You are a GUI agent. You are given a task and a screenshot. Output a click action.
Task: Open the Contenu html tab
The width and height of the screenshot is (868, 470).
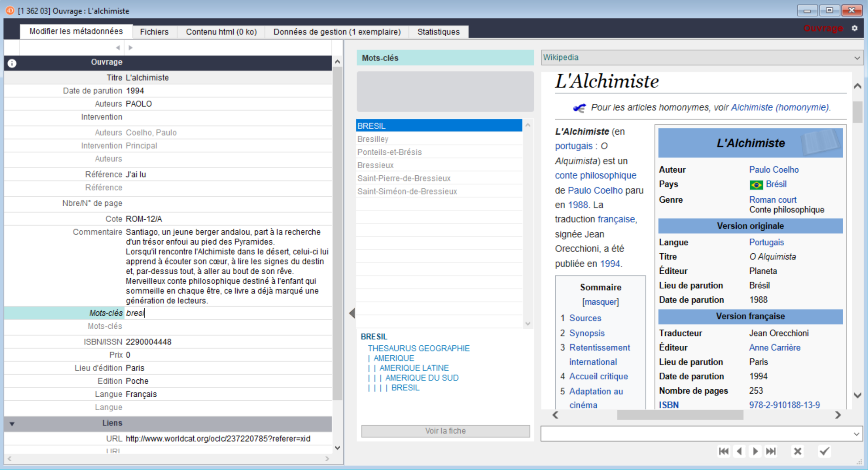pyautogui.click(x=221, y=32)
